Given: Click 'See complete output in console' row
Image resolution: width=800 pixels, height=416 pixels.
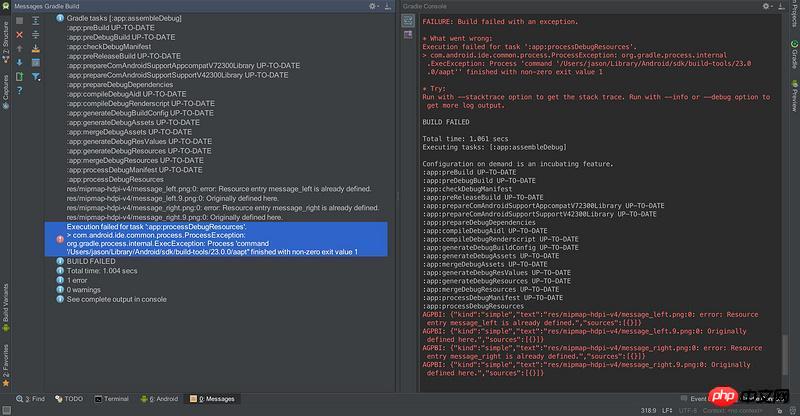Looking at the screenshot, I should (116, 299).
